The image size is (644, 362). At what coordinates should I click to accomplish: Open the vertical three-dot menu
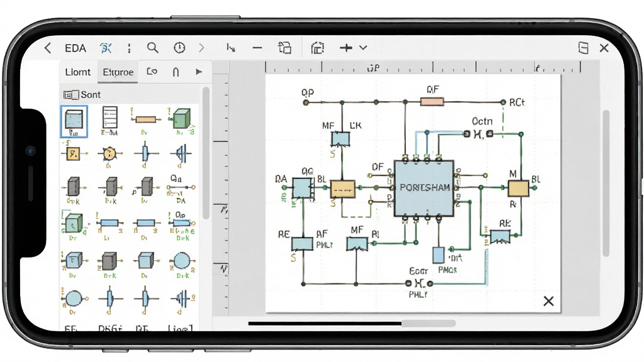click(129, 48)
